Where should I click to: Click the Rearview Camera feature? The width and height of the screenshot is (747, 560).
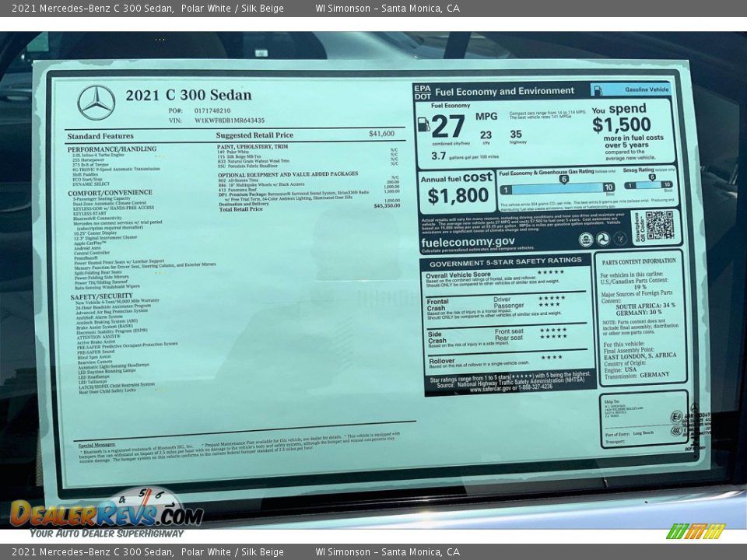click(95, 362)
